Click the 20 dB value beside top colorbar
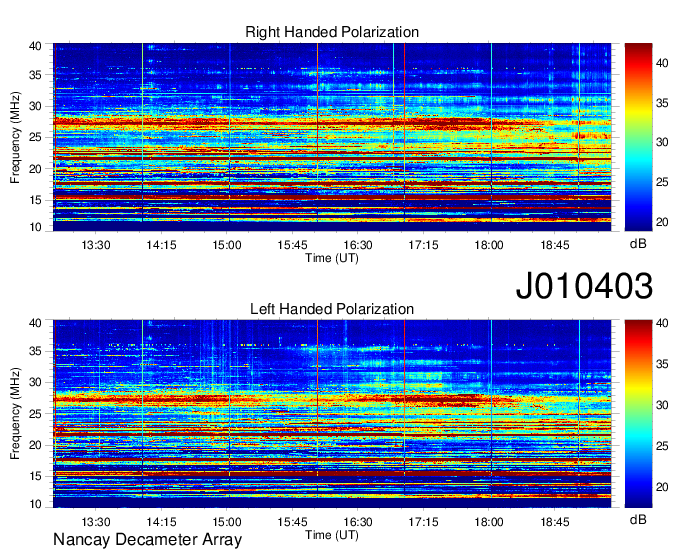 click(662, 222)
